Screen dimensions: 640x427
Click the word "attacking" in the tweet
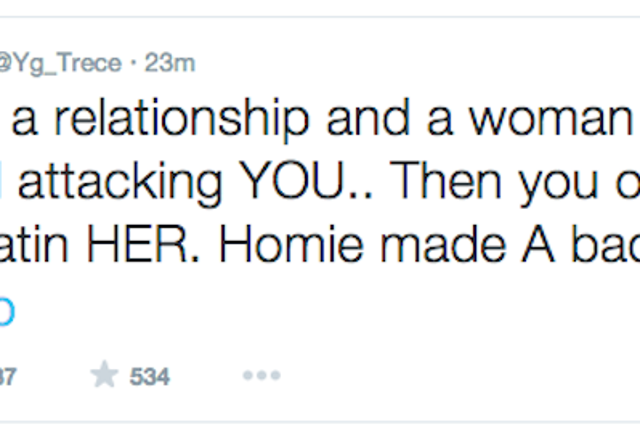click(x=120, y=182)
